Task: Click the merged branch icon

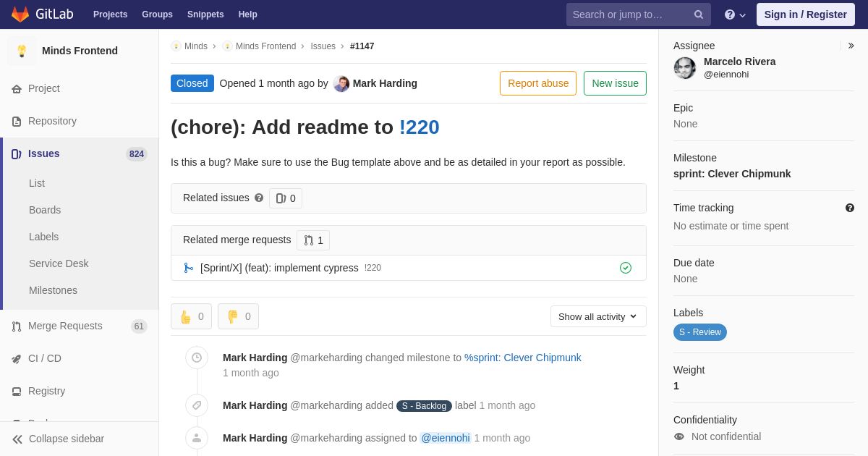Action: click(x=189, y=268)
